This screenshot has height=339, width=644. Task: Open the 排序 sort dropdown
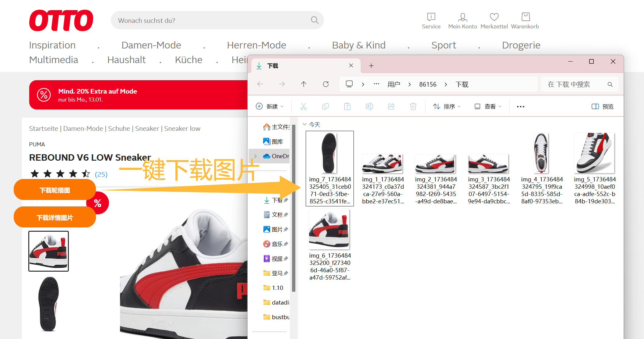point(447,106)
